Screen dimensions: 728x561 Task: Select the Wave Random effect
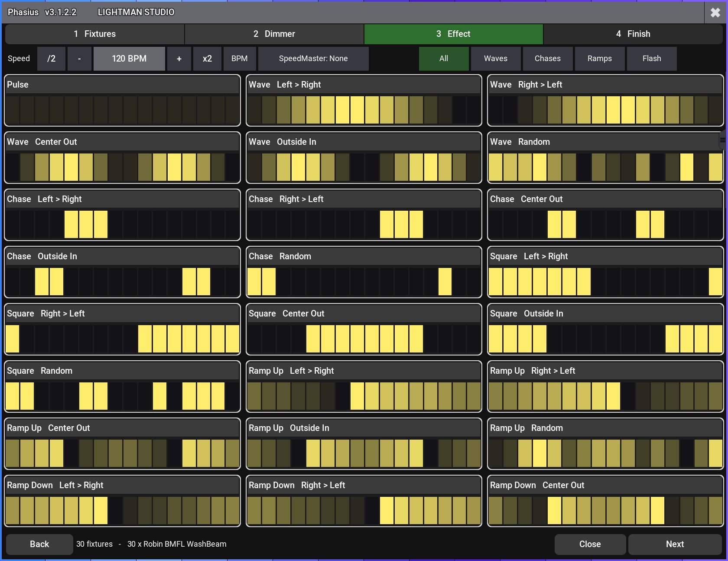pos(605,158)
